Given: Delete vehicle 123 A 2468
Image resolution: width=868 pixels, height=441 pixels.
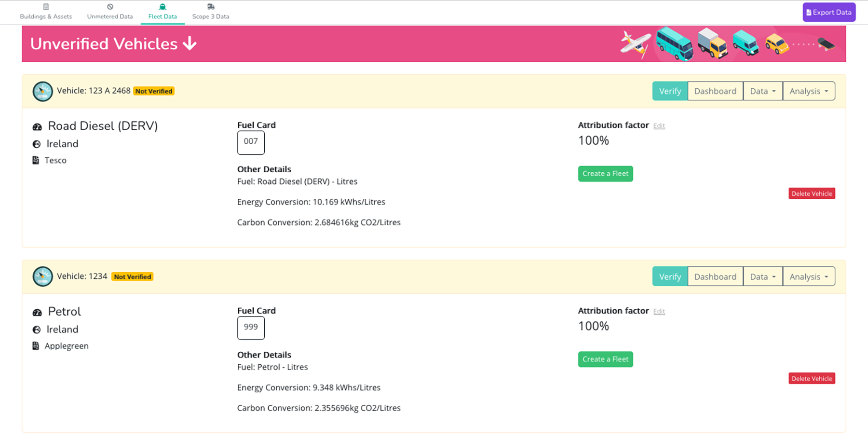Looking at the screenshot, I should pos(812,193).
